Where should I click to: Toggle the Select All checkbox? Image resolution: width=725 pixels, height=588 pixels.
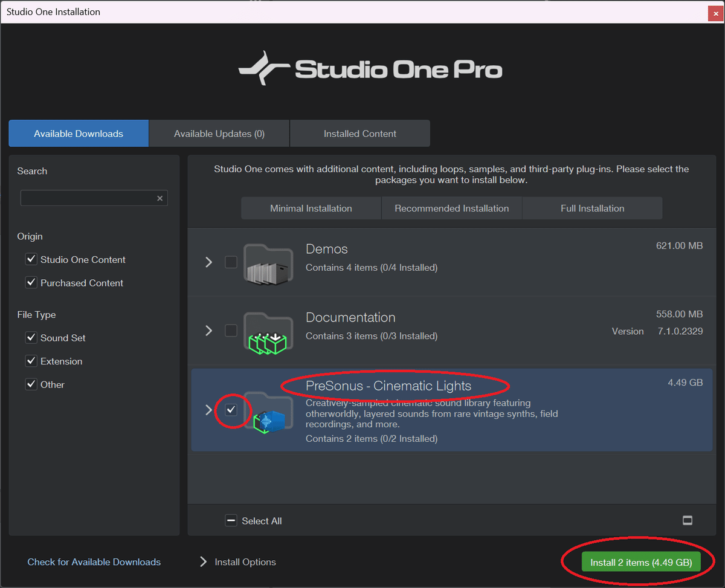[x=231, y=520]
